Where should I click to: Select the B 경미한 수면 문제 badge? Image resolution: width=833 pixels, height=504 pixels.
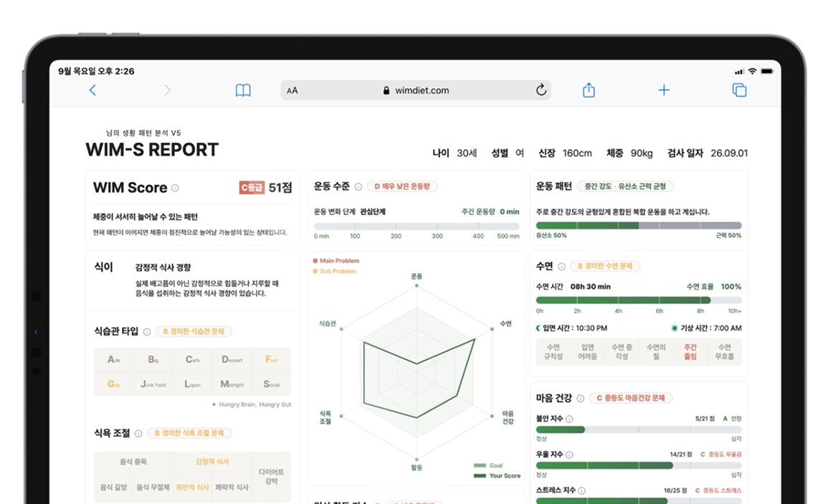(x=605, y=266)
